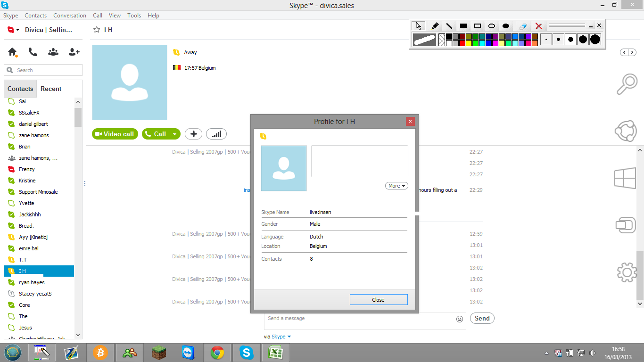Expand the Call button dropdown arrow
Image resolution: width=644 pixels, height=362 pixels.
pyautogui.click(x=174, y=134)
